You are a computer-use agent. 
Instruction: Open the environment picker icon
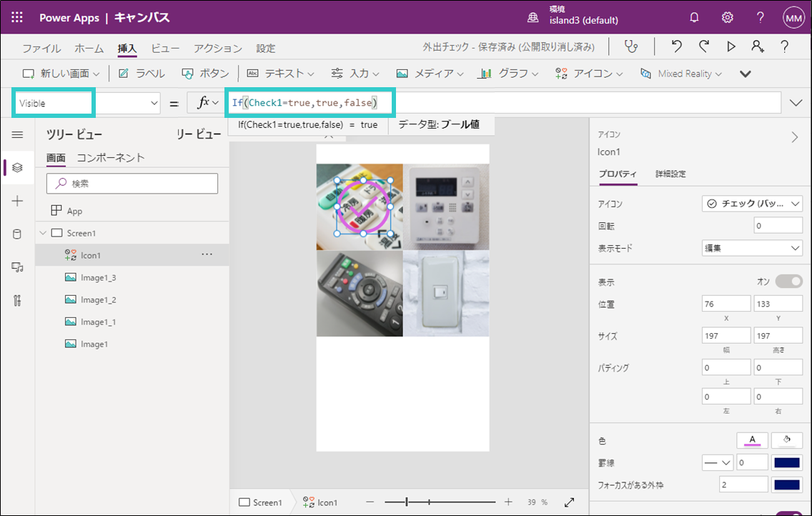(533, 18)
